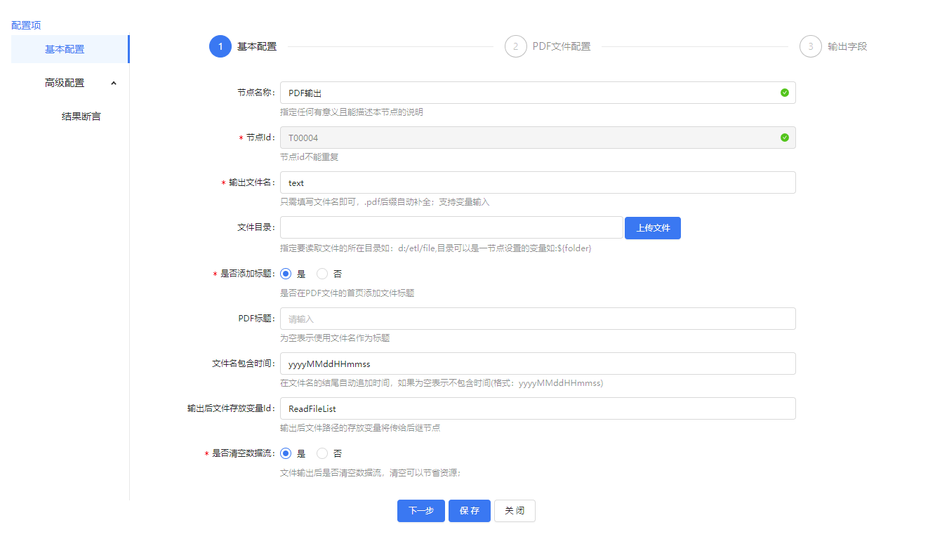The height and width of the screenshot is (560, 928).
Task: Select 否 for 是否添加标题
Action: tap(322, 274)
